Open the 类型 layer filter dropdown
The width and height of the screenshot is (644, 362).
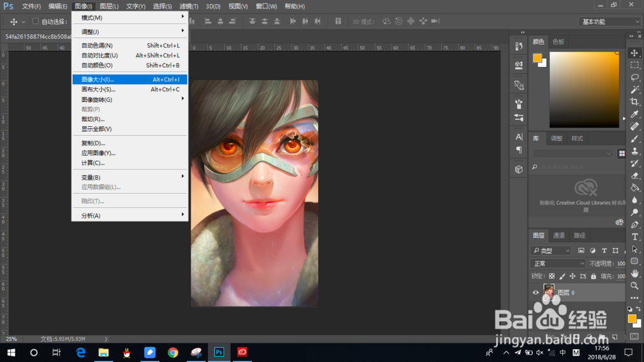pyautogui.click(x=551, y=251)
